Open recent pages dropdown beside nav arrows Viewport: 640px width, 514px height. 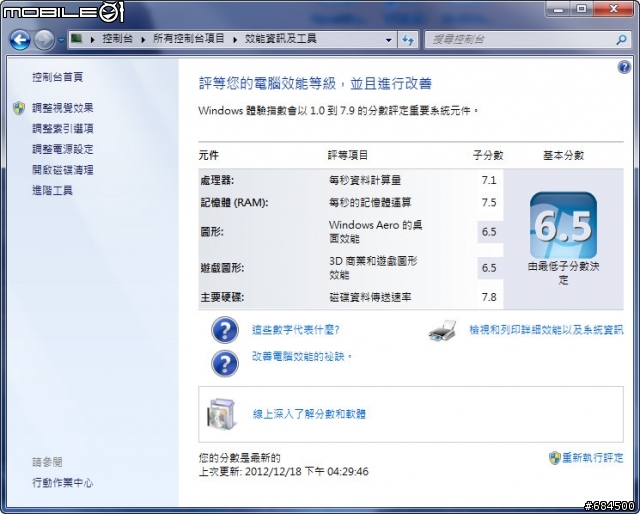coord(61,40)
